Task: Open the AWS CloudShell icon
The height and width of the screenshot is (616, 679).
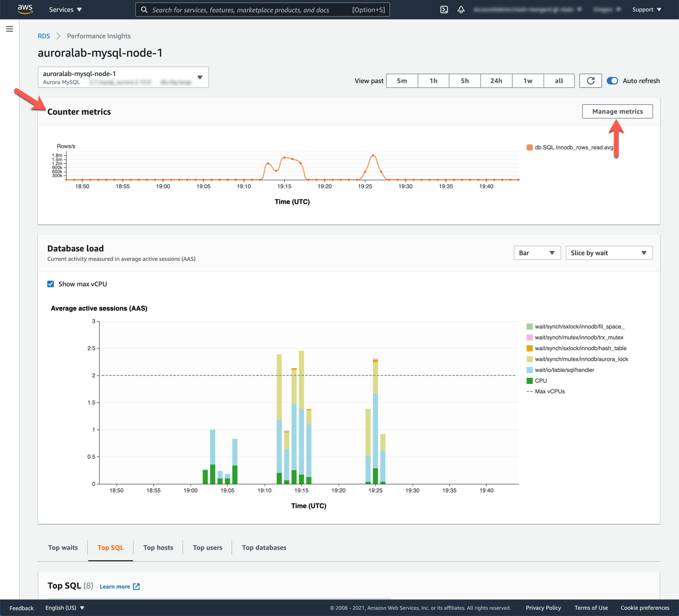Action: click(x=444, y=9)
